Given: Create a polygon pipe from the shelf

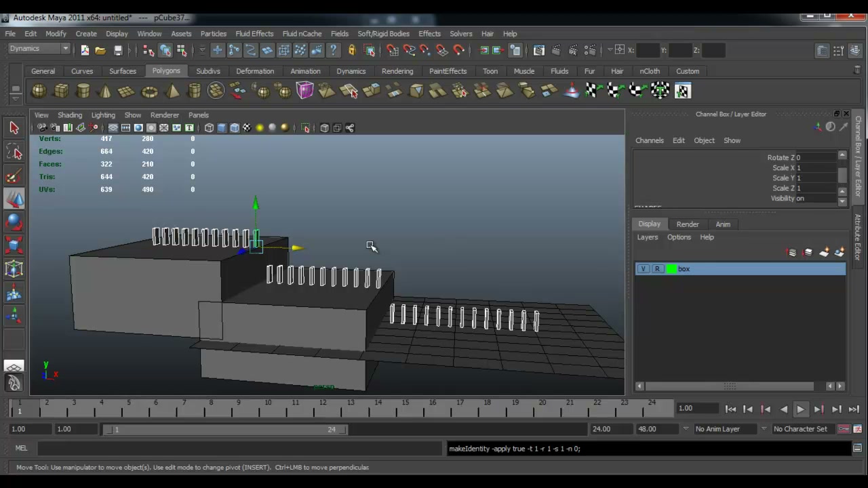Looking at the screenshot, I should click(194, 91).
